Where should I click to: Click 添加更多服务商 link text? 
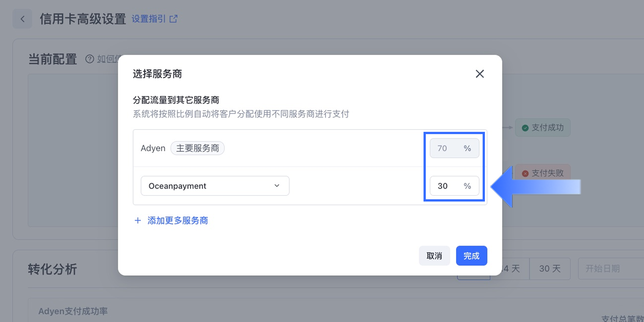[178, 220]
